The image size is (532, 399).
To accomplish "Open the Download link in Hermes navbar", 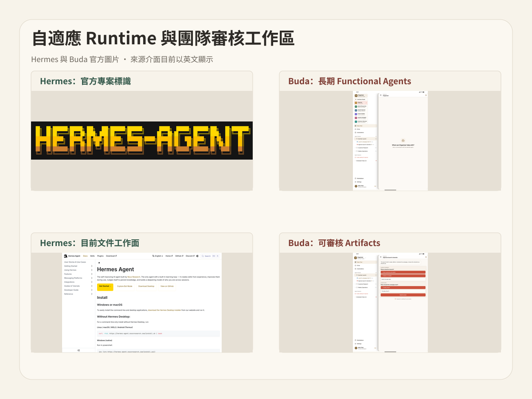I will click(111, 256).
